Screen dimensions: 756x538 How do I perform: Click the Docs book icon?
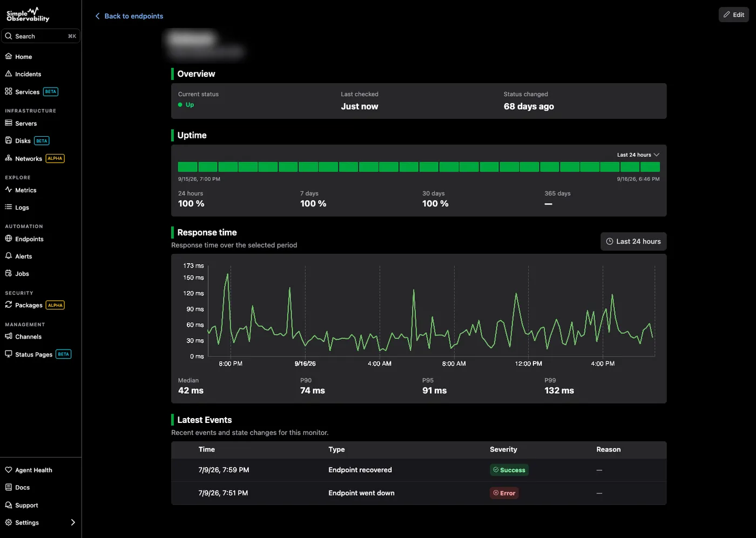9,487
